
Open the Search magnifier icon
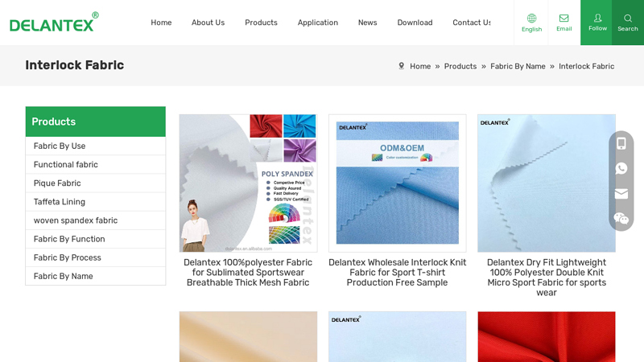(x=628, y=23)
